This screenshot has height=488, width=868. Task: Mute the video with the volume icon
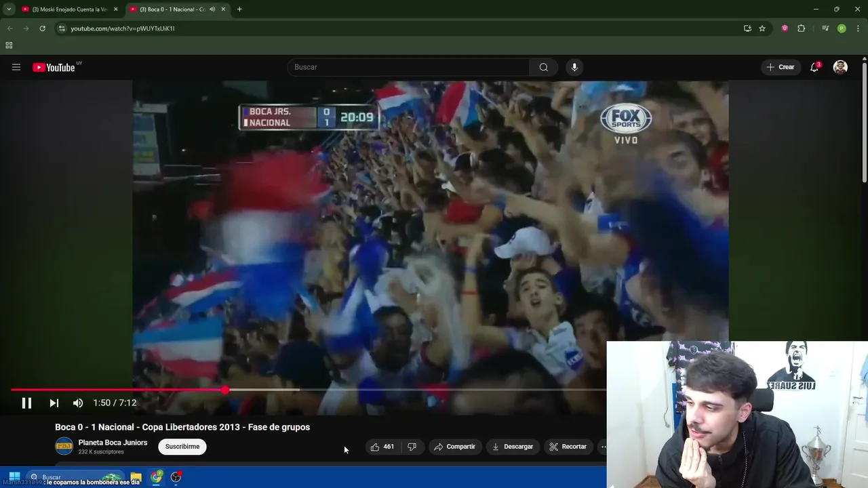(x=78, y=403)
